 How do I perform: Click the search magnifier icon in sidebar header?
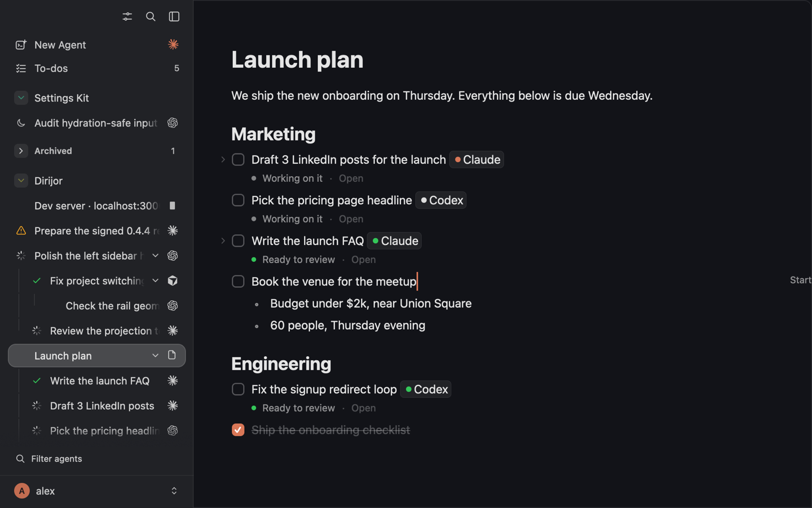pos(151,16)
